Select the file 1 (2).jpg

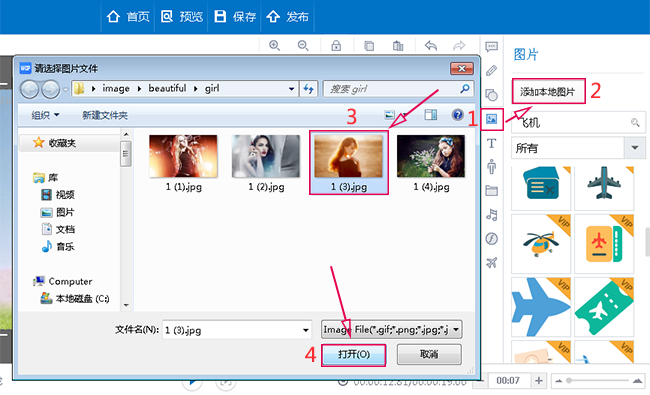(x=266, y=163)
